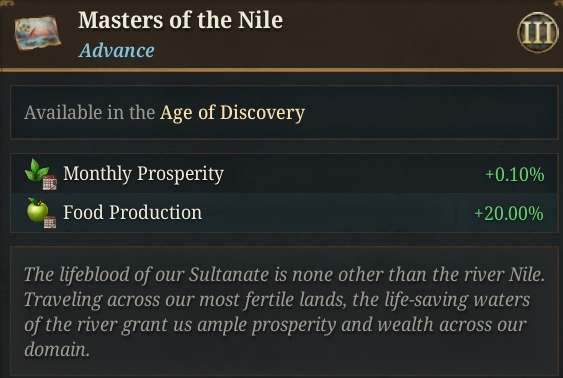Click the tooltip header bar
Screen dimensions: 563x378
click(x=282, y=34)
